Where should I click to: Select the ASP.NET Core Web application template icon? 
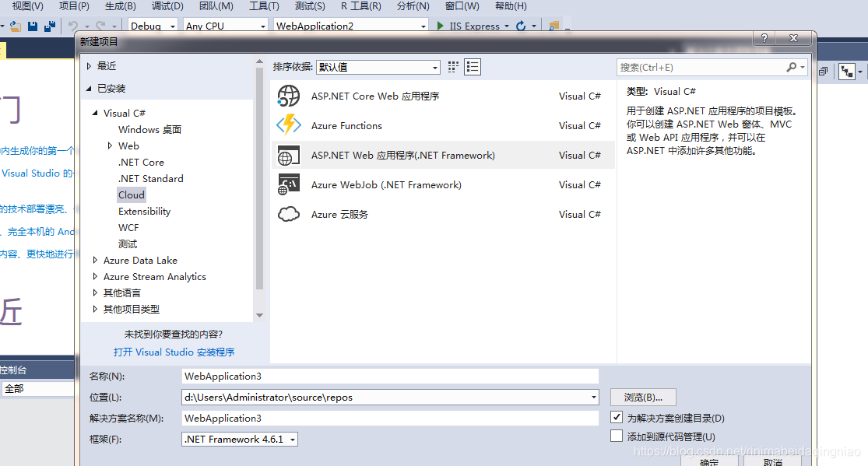pos(288,96)
